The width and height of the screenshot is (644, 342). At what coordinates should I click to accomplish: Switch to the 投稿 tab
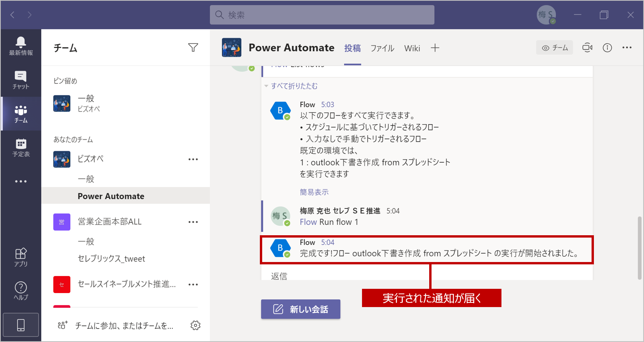click(352, 48)
